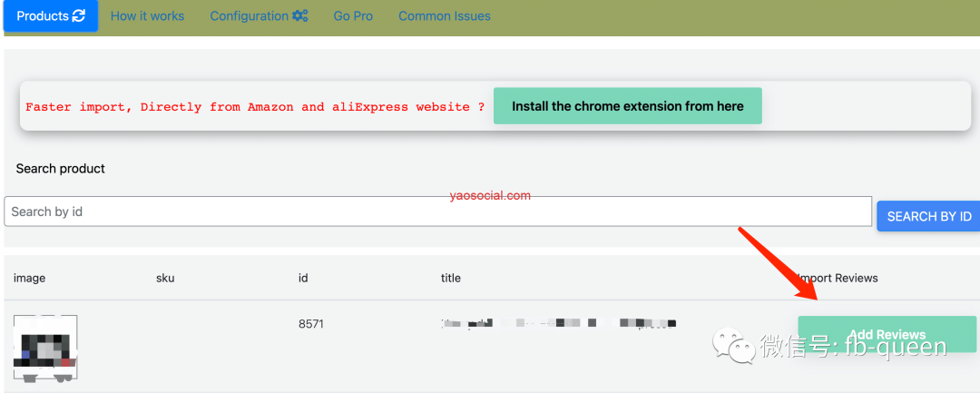Click the image column header

[x=29, y=278]
